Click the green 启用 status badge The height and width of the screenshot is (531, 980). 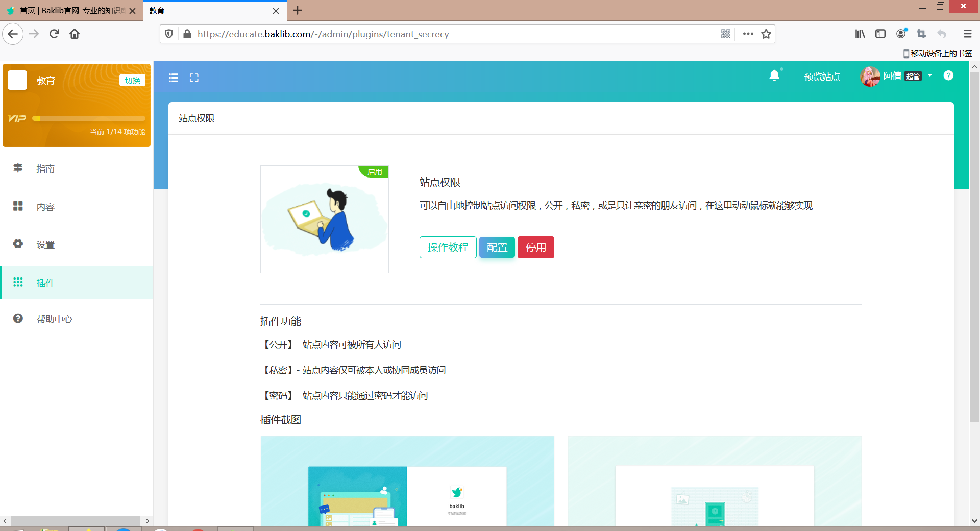[374, 172]
